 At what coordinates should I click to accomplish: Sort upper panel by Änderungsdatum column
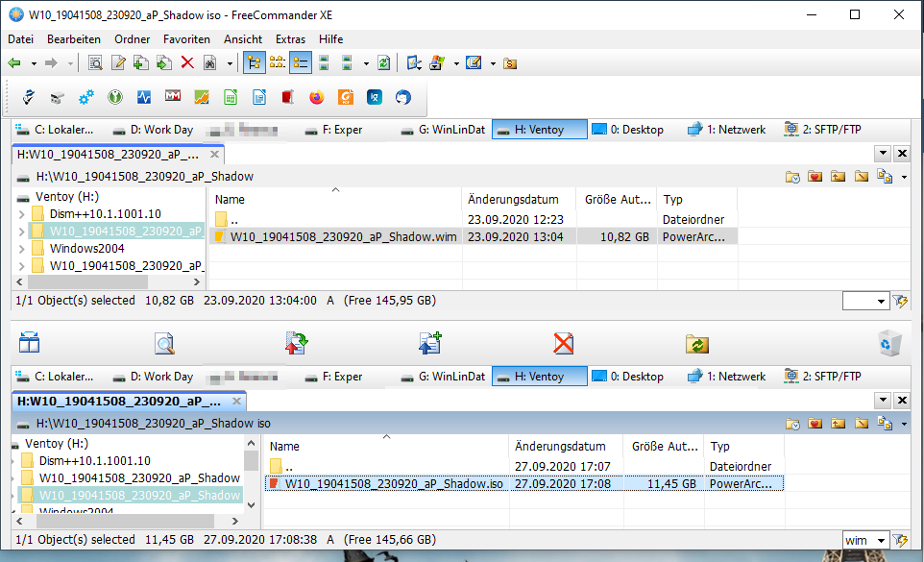[513, 200]
